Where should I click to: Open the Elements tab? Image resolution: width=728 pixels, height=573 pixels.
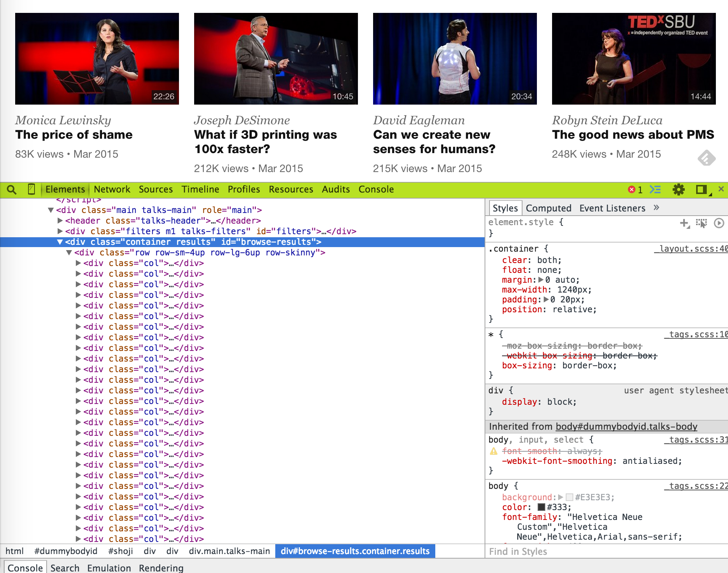coord(65,189)
